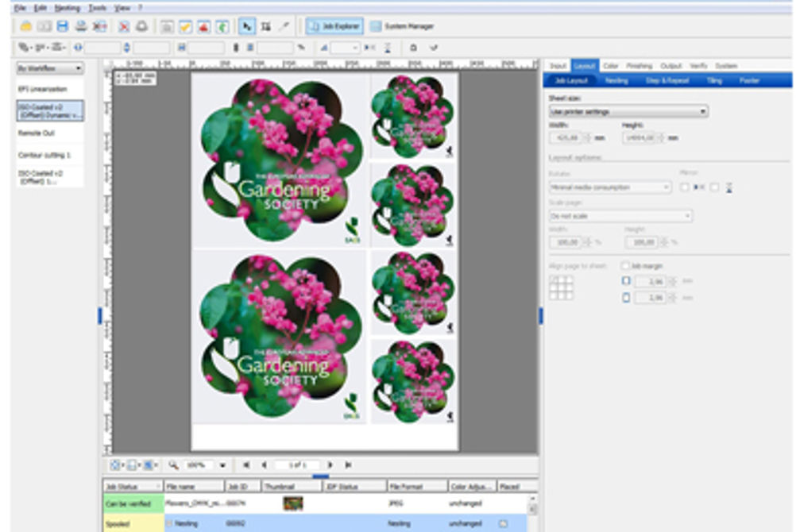The width and height of the screenshot is (796, 532).
Task: Click the rotate icon in second toolbar
Action: tap(413, 48)
